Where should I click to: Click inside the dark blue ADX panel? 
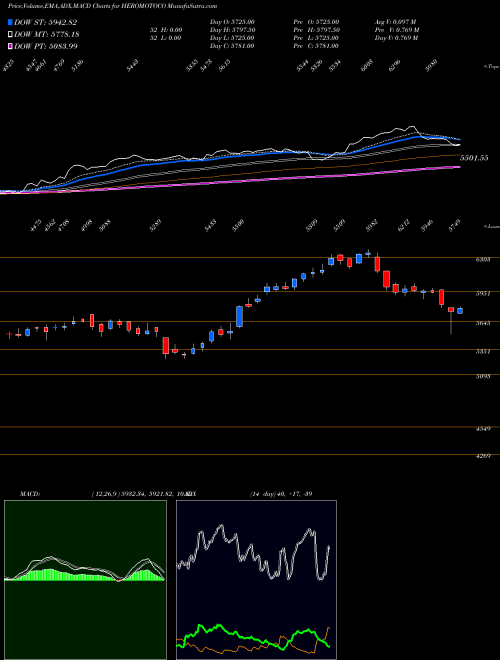pyautogui.click(x=256, y=580)
